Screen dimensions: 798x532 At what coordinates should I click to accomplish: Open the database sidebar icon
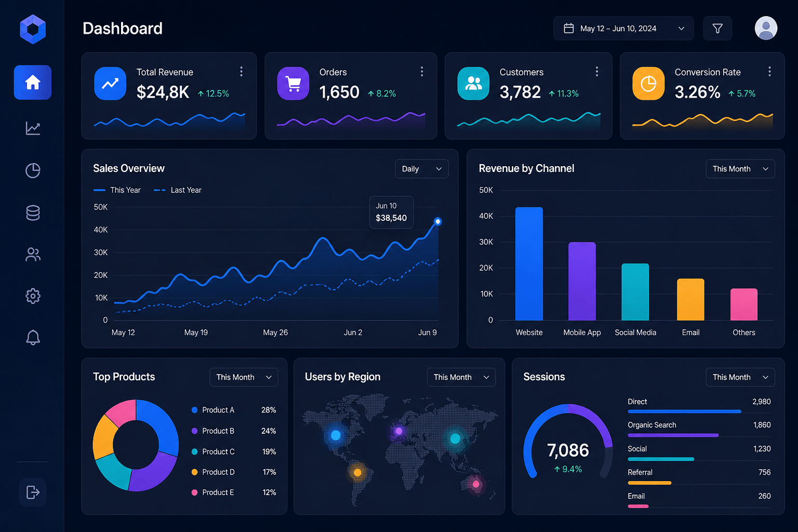(33, 212)
